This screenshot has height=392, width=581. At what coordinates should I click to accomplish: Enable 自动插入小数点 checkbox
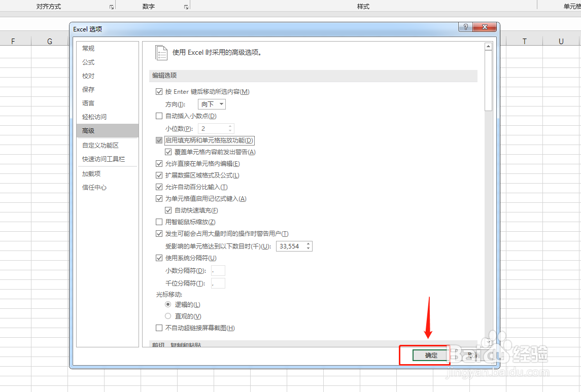(x=159, y=116)
